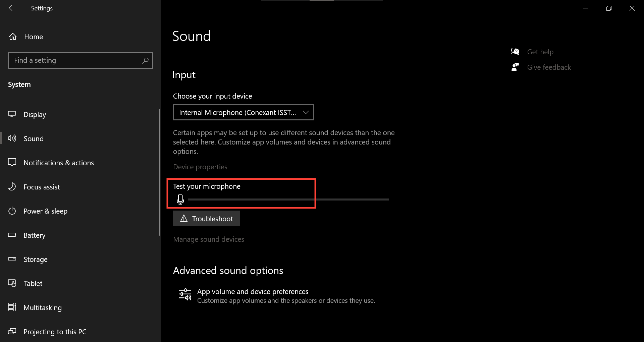Navigate to Home in the sidebar
The width and height of the screenshot is (644, 342).
point(33,37)
